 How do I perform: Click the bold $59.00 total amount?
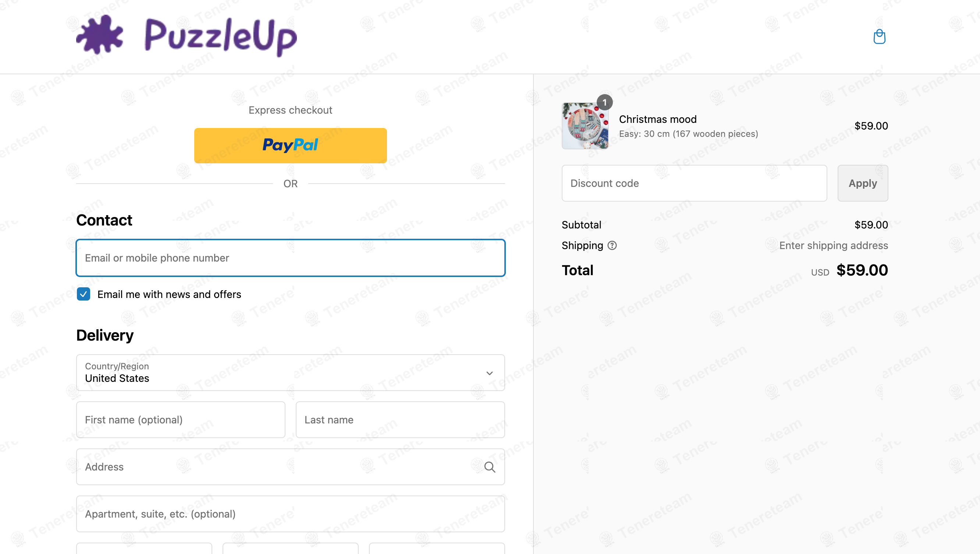862,270
